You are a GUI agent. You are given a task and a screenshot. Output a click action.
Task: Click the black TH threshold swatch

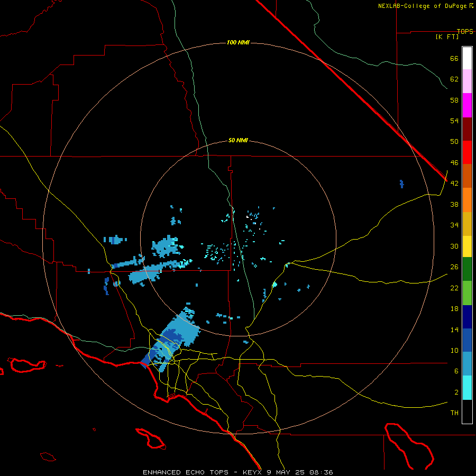(467, 411)
